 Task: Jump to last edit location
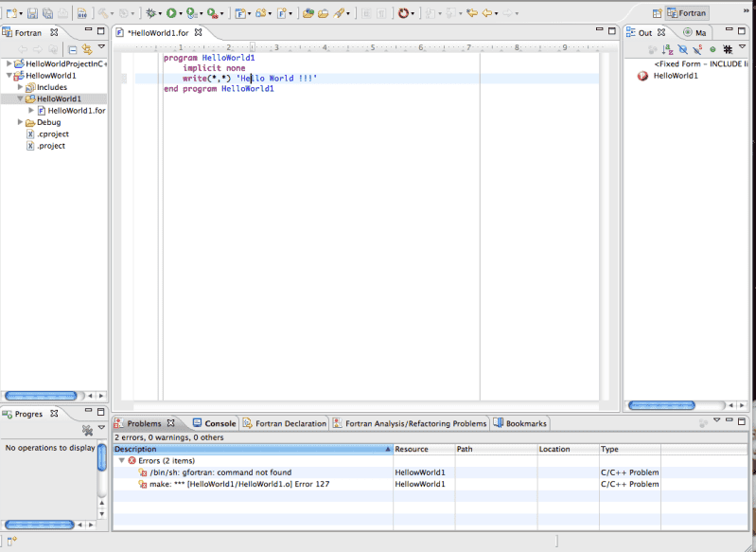(x=471, y=13)
